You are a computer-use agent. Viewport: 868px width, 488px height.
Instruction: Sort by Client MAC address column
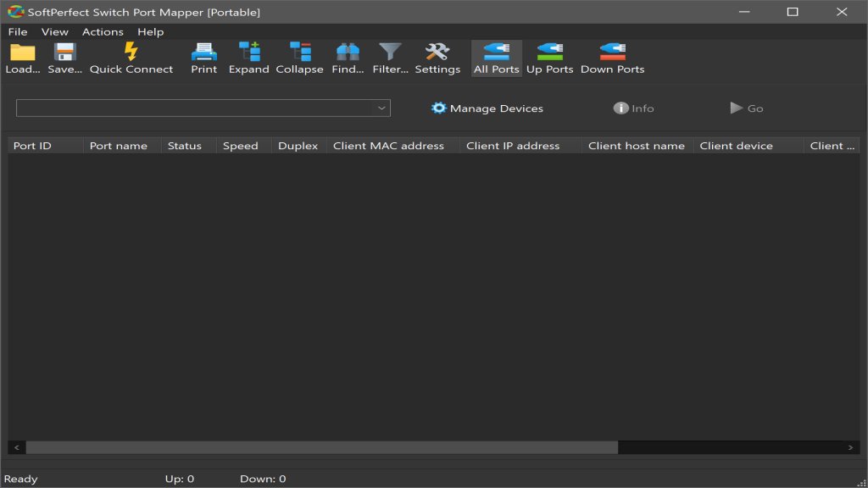[x=393, y=146]
